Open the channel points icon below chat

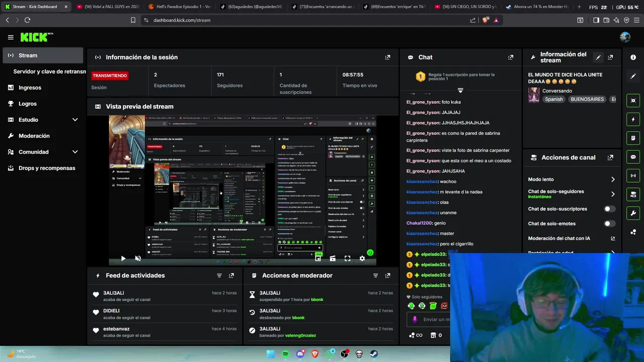coord(416,335)
